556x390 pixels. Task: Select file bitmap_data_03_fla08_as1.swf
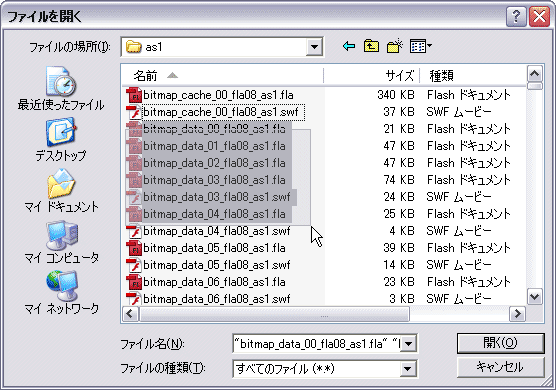click(217, 197)
